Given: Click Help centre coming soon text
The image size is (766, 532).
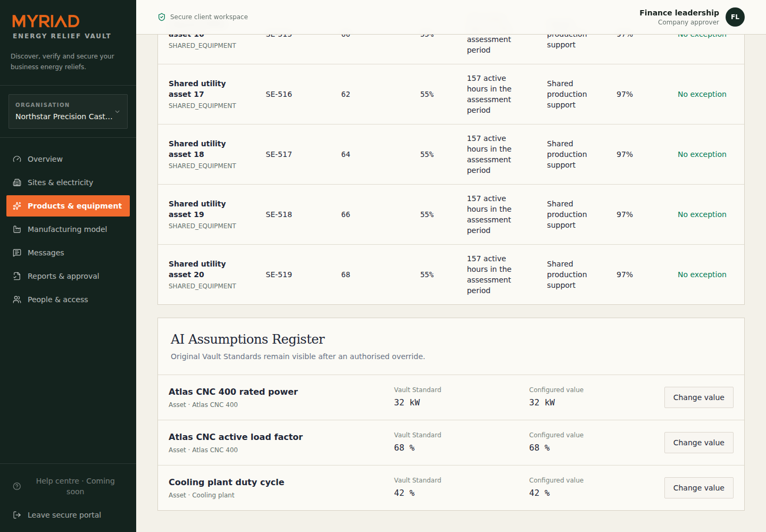Looking at the screenshot, I should click(x=75, y=486).
